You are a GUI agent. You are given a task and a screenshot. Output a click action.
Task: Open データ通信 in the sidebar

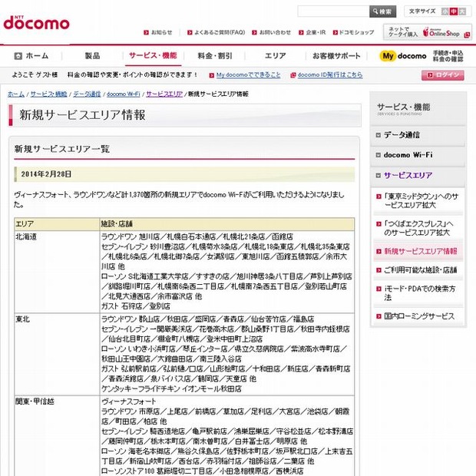402,135
